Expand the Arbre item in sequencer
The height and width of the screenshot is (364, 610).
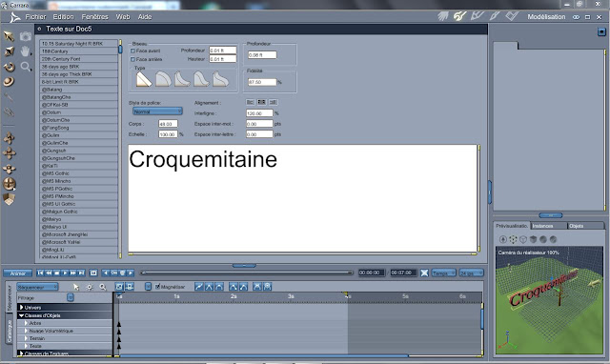coord(26,323)
